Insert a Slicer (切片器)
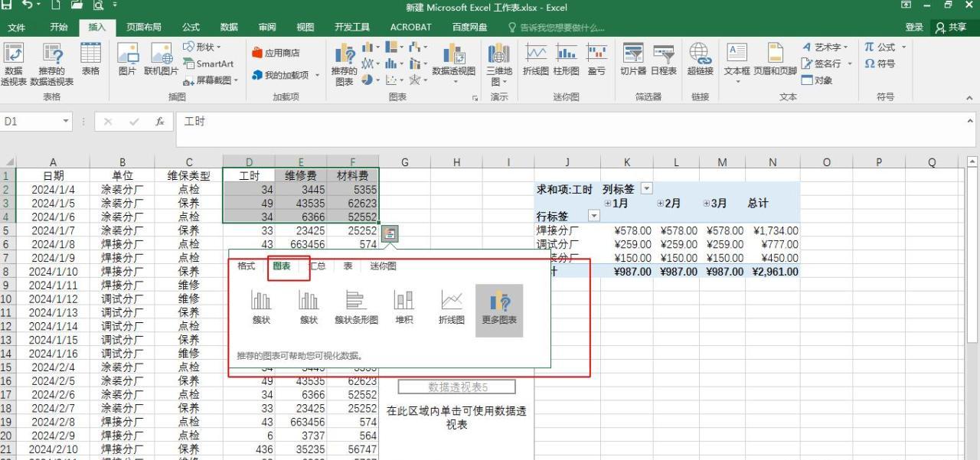Viewport: 980px width, 460px height. (x=633, y=60)
